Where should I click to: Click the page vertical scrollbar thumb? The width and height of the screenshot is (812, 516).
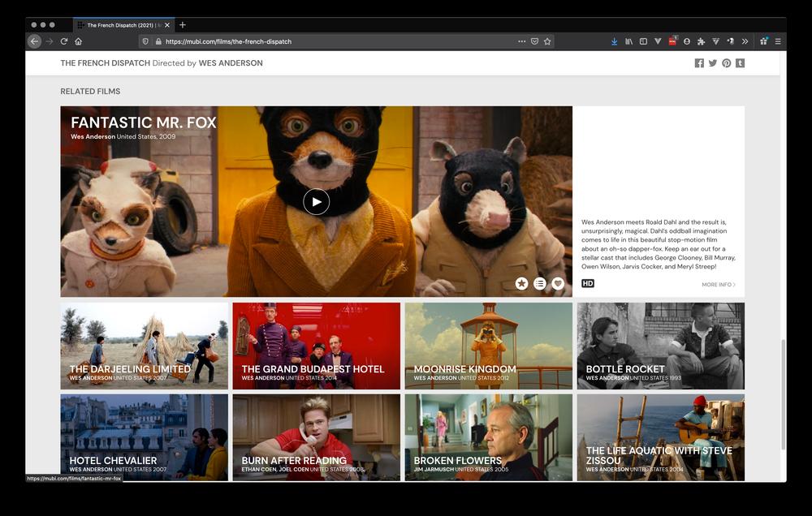[x=783, y=394]
